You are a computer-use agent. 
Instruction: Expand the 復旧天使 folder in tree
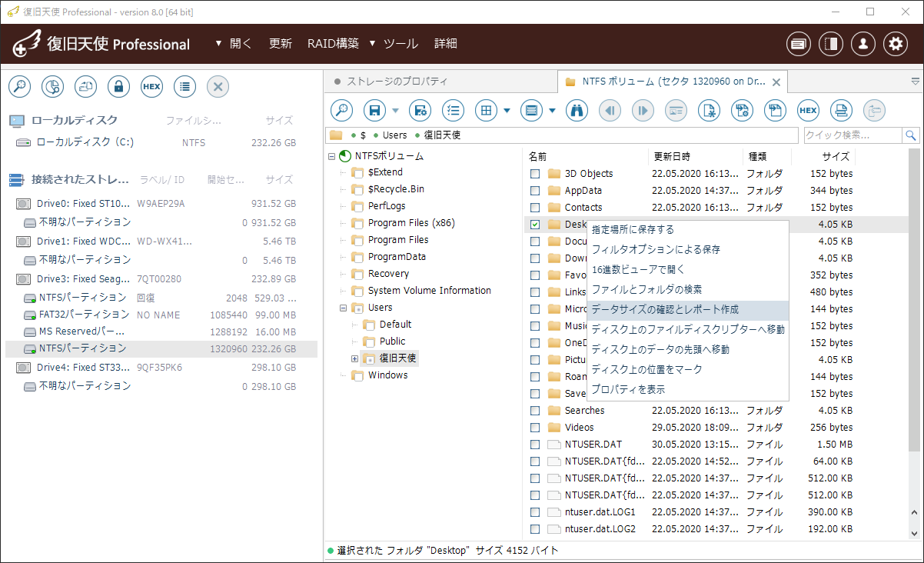pyautogui.click(x=355, y=358)
